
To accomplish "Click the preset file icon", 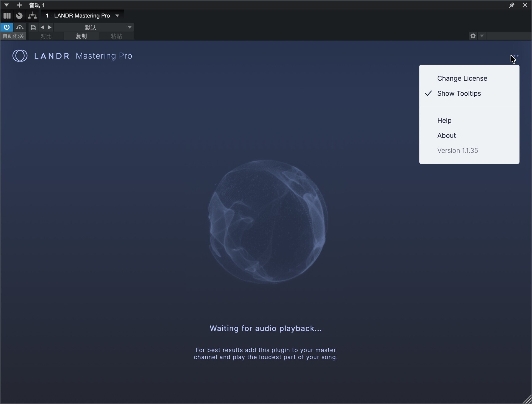I will 33,27.
